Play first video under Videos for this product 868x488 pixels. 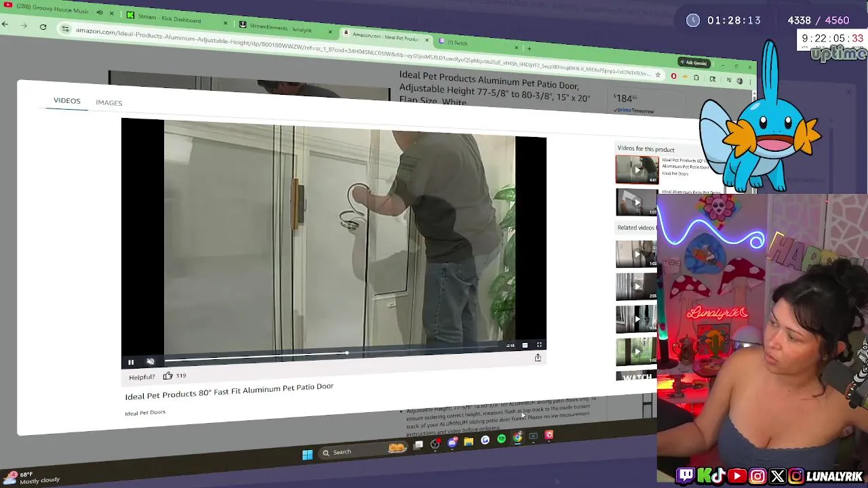(637, 169)
